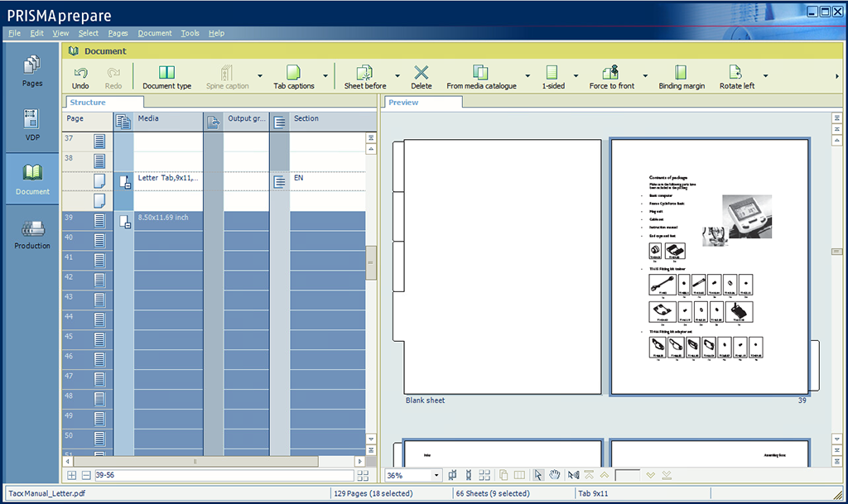Image resolution: width=848 pixels, height=504 pixels.
Task: Open the Pages workspace in sidebar
Action: tap(32, 71)
